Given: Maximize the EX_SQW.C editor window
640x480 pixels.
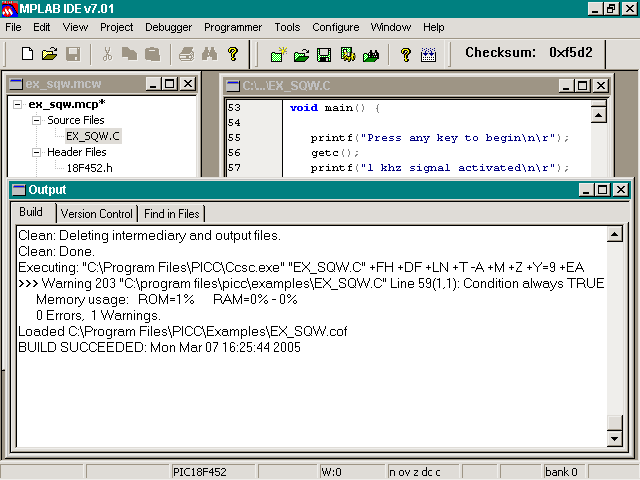Looking at the screenshot, I should 582,86.
